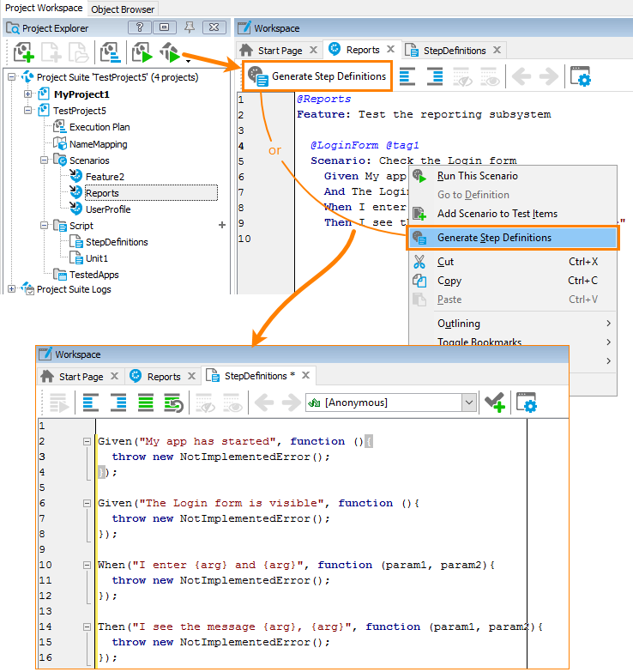Select Generate Step Definitions in context menu

tap(494, 238)
